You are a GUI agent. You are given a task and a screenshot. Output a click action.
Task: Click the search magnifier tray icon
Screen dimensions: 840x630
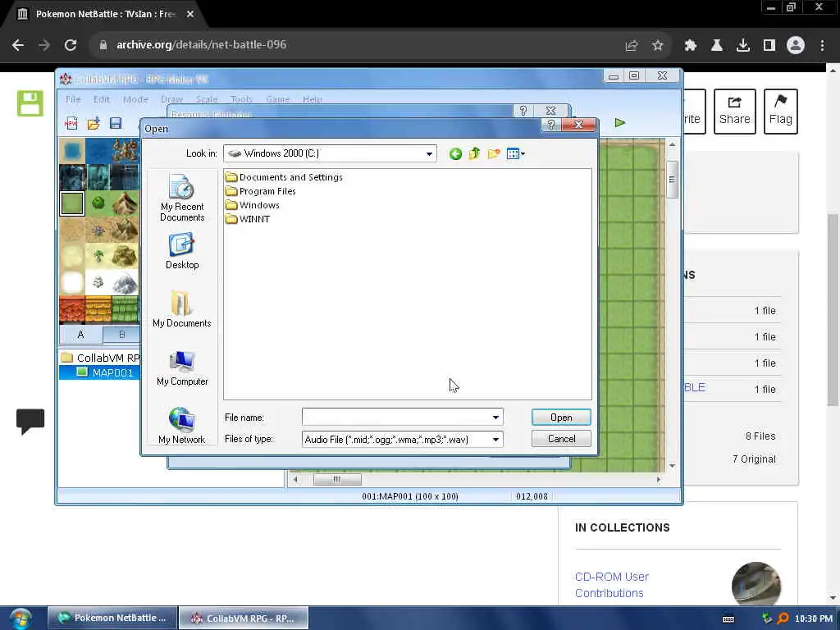click(783, 619)
